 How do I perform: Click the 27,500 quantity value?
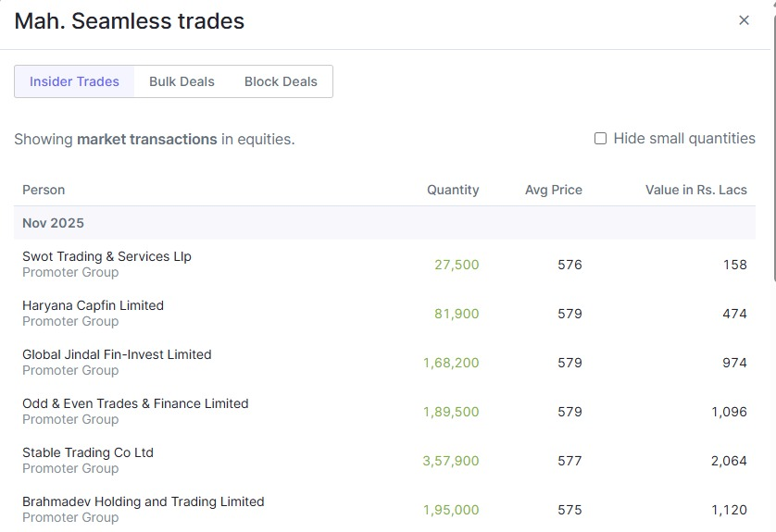click(457, 265)
